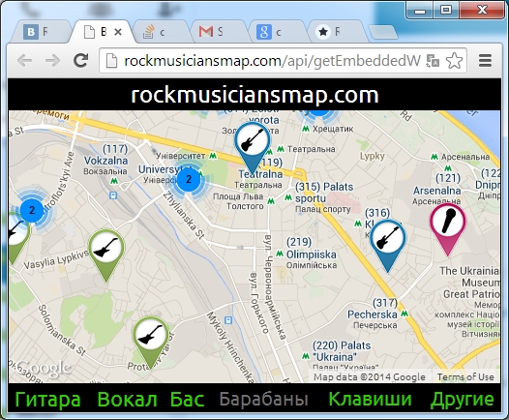
Task: Toggle the Вокал filter
Action: click(128, 399)
